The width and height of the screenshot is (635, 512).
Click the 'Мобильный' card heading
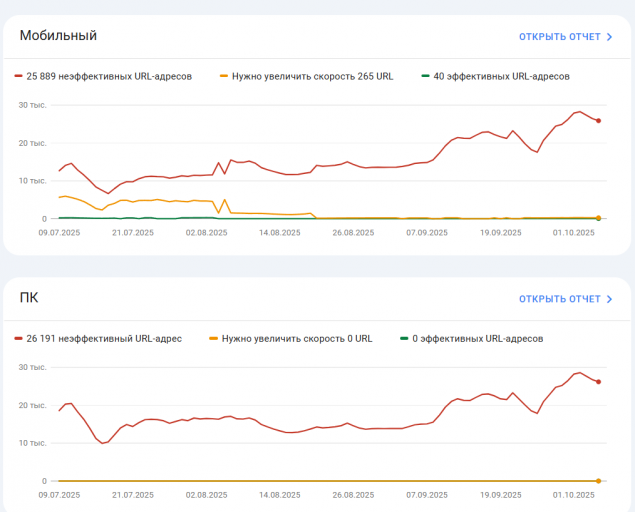tap(58, 36)
